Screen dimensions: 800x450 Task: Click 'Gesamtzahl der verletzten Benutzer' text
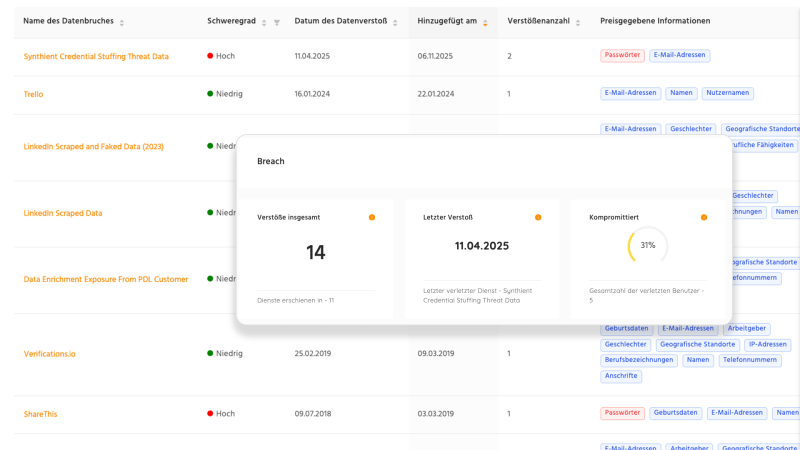point(646,295)
